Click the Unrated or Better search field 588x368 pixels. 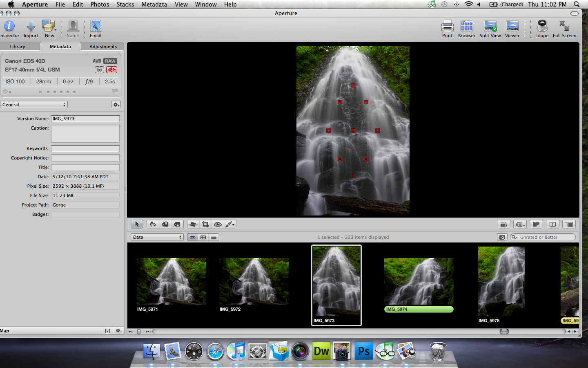543,237
